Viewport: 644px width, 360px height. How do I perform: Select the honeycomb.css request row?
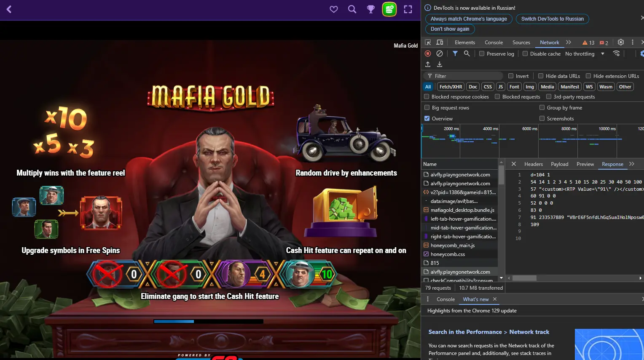pos(459,254)
